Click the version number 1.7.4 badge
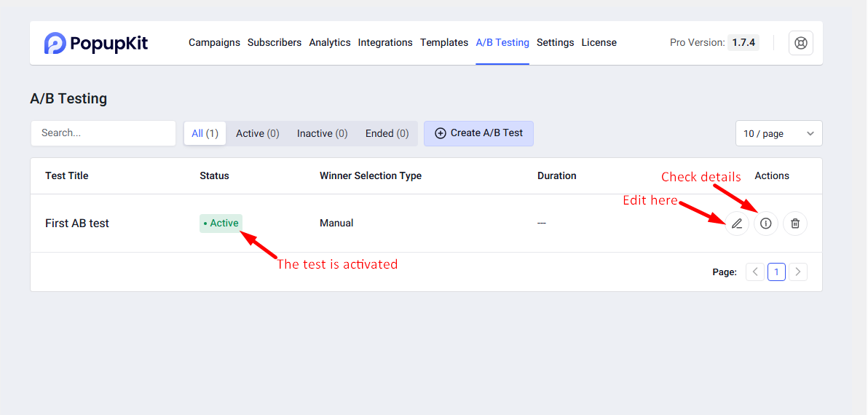The image size is (868, 415). click(743, 43)
